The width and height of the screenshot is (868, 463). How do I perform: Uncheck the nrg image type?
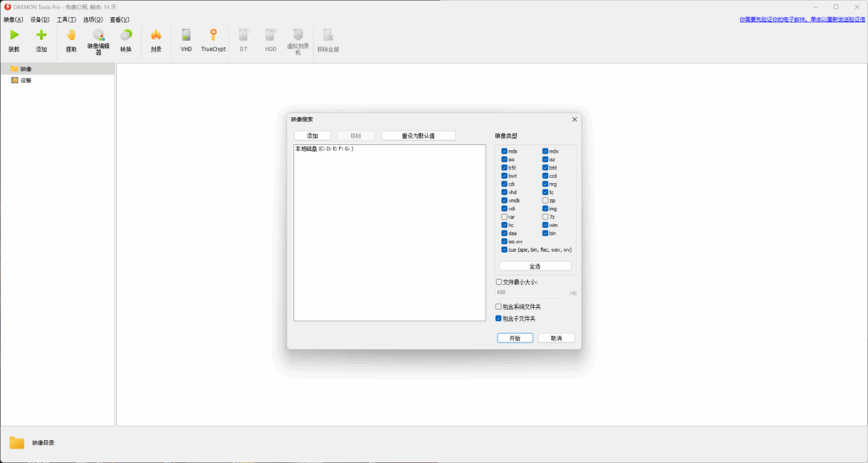(x=545, y=184)
